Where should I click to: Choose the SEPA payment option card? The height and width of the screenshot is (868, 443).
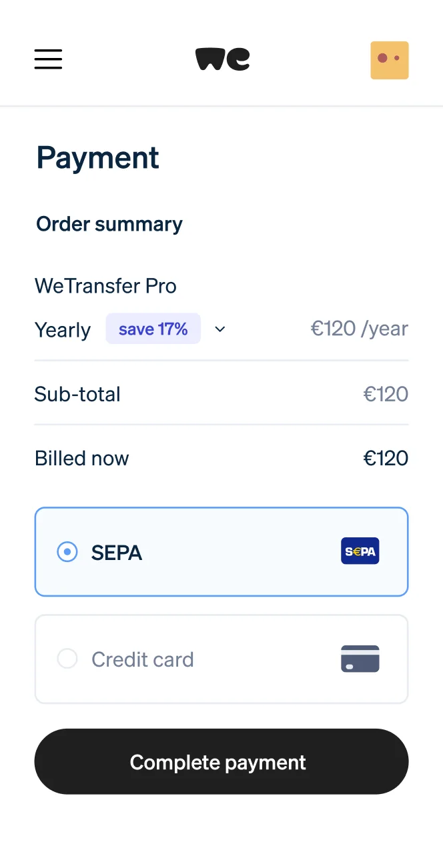pos(221,552)
